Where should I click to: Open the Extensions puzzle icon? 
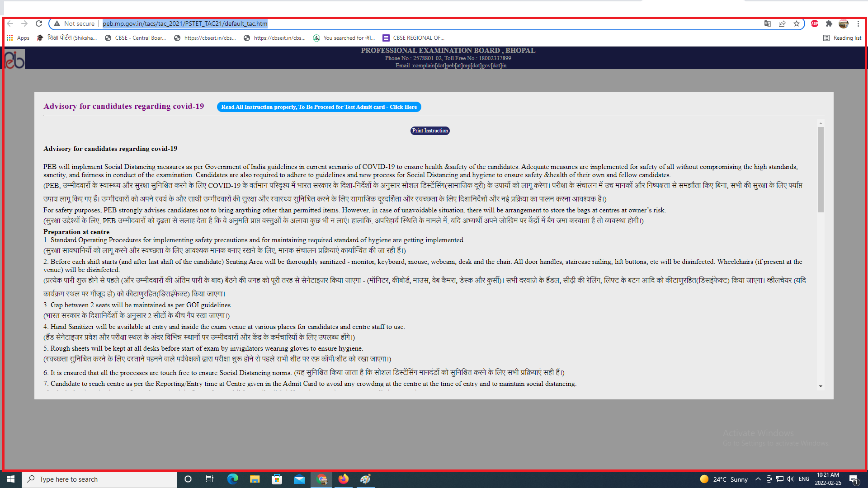tap(829, 23)
